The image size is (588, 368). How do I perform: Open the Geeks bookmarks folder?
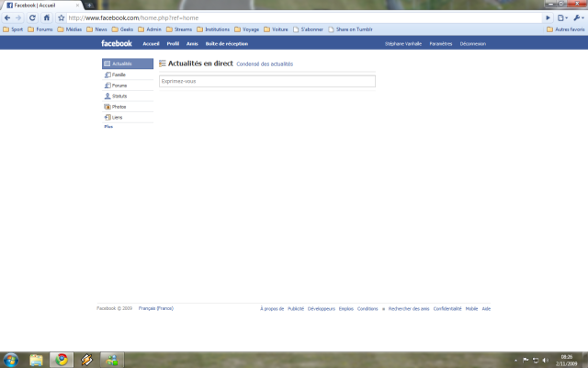tap(122, 29)
